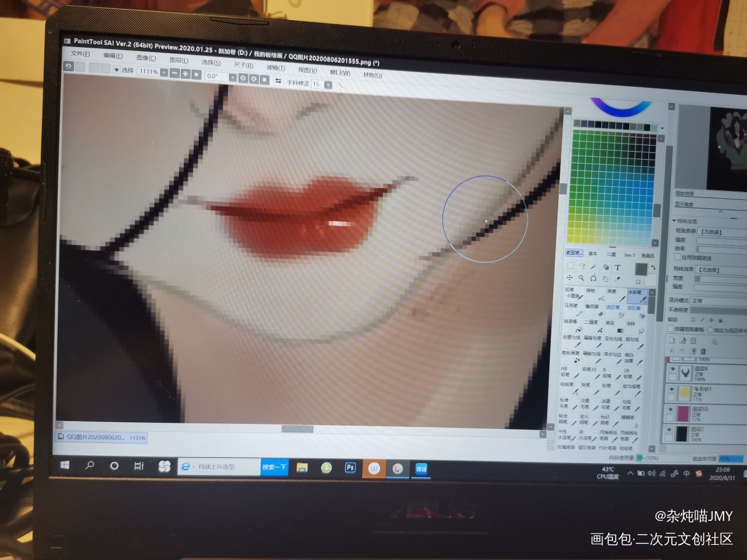Select the Text (T) tool
Image resolution: width=747 pixels, height=560 pixels.
coord(618,268)
